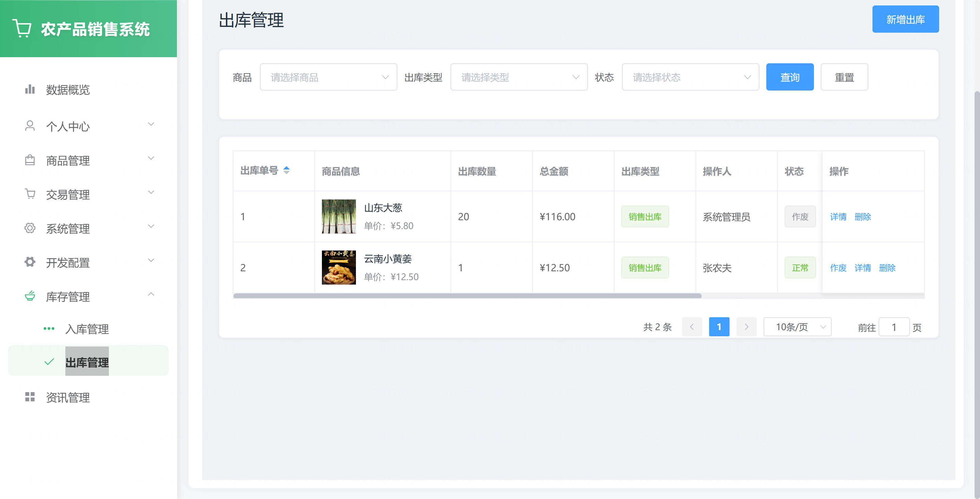Screen dimensions: 980x499
Task: Select 出库管理 submenu item
Action: [88, 361]
